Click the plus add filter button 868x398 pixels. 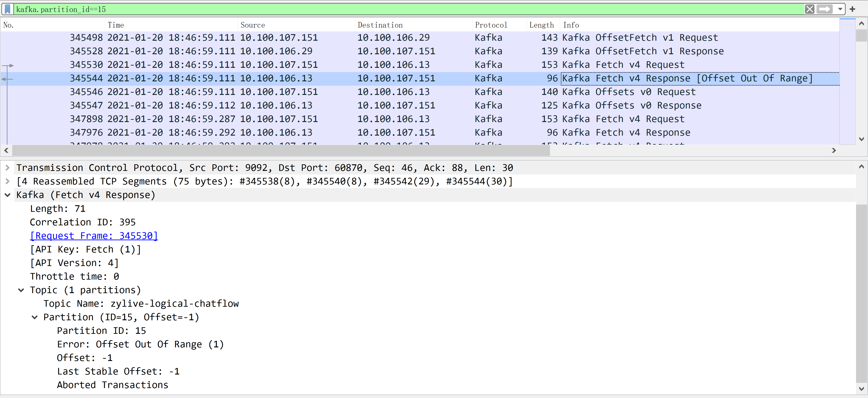tap(852, 9)
